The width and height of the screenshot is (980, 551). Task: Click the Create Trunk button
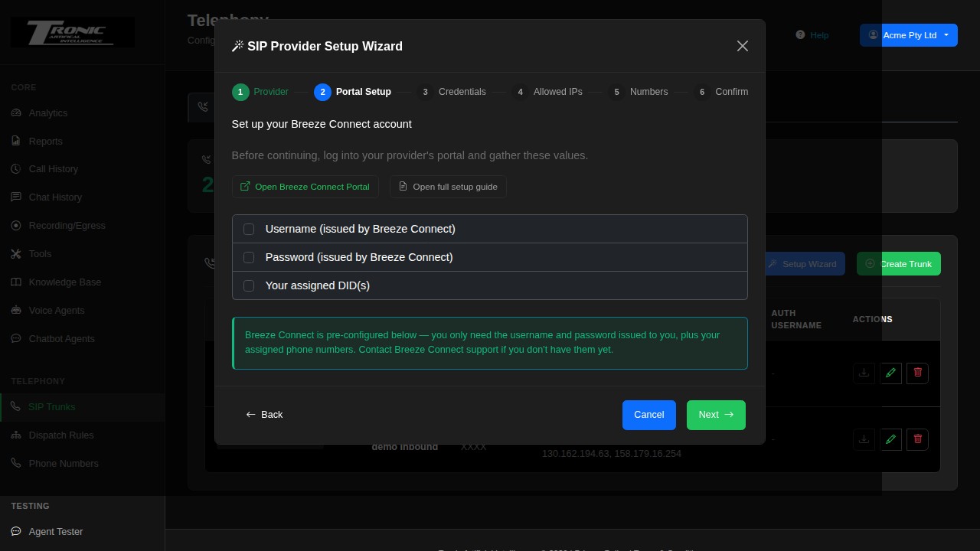(x=899, y=264)
